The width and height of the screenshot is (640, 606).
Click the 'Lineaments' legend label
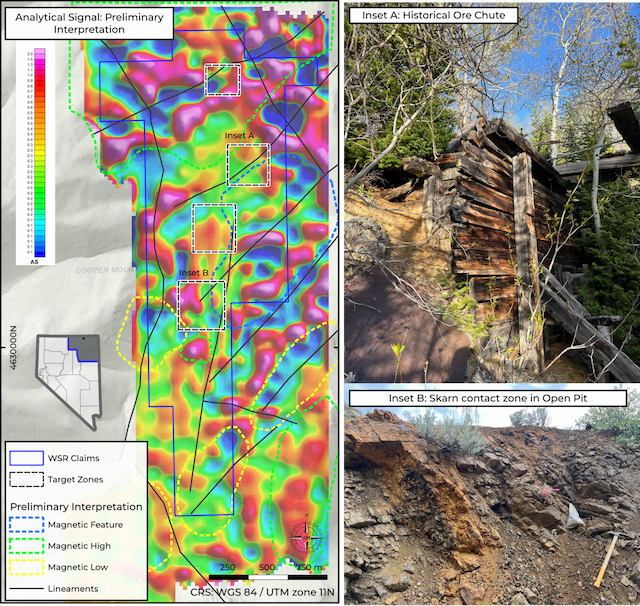[x=73, y=589]
